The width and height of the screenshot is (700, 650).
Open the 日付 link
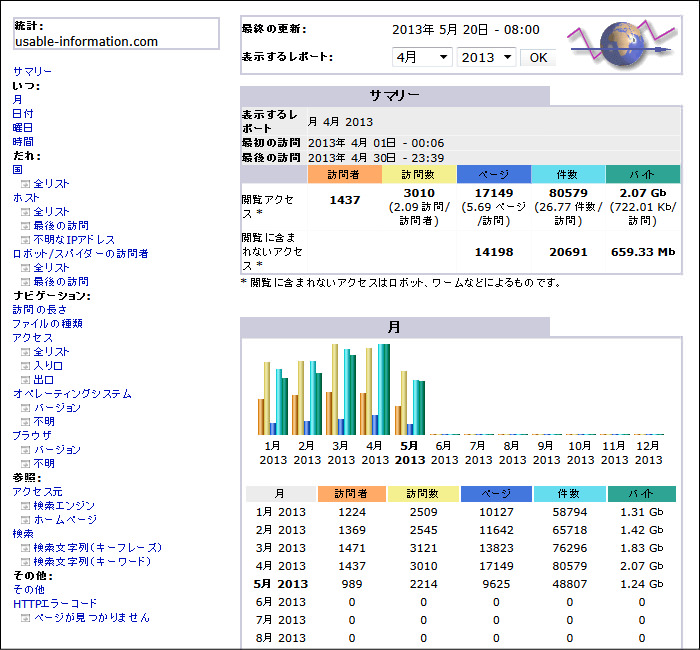pyautogui.click(x=23, y=113)
